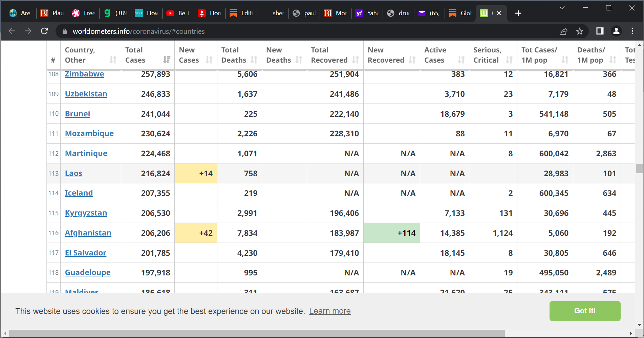The height and width of the screenshot is (338, 644).
Task: Share this page icon
Action: (x=563, y=31)
